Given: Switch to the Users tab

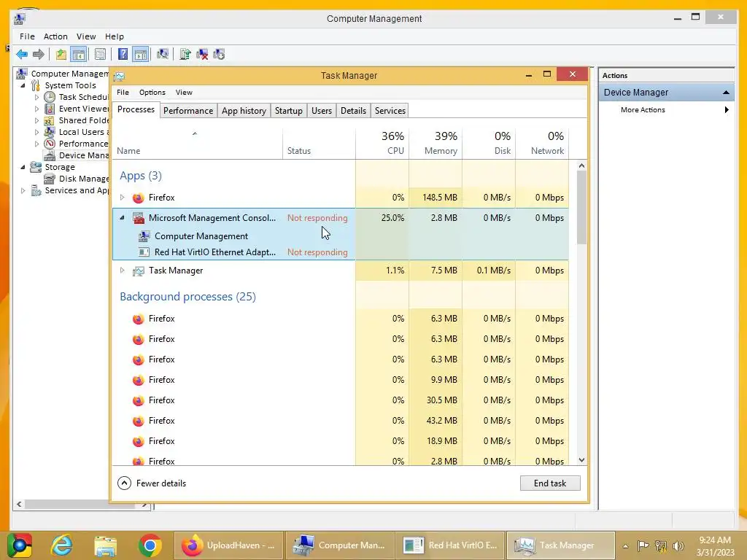Looking at the screenshot, I should pos(322,111).
